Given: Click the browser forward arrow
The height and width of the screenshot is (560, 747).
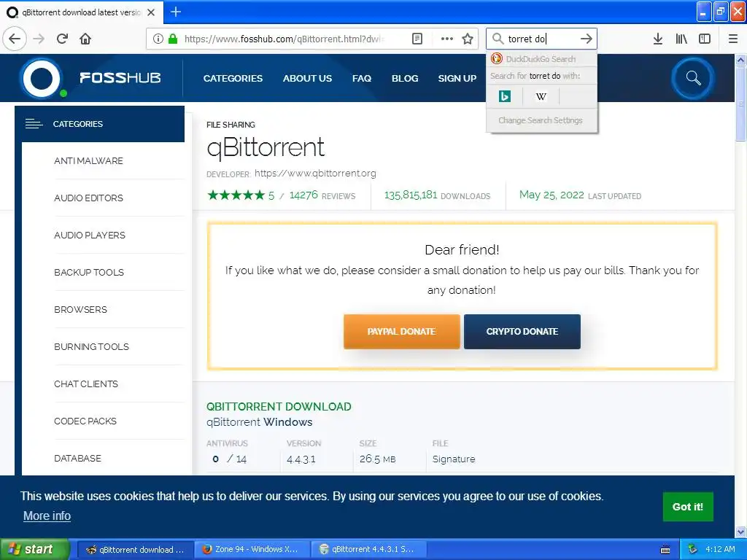Looking at the screenshot, I should tap(39, 39).
